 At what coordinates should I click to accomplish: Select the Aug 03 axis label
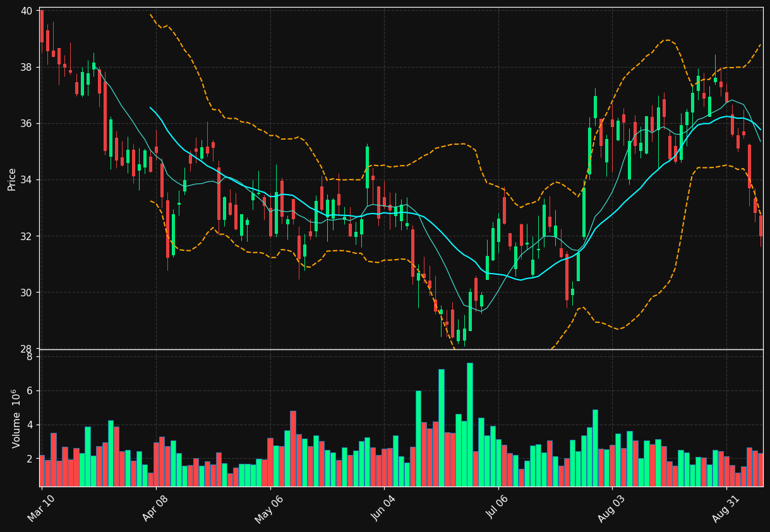pyautogui.click(x=611, y=508)
